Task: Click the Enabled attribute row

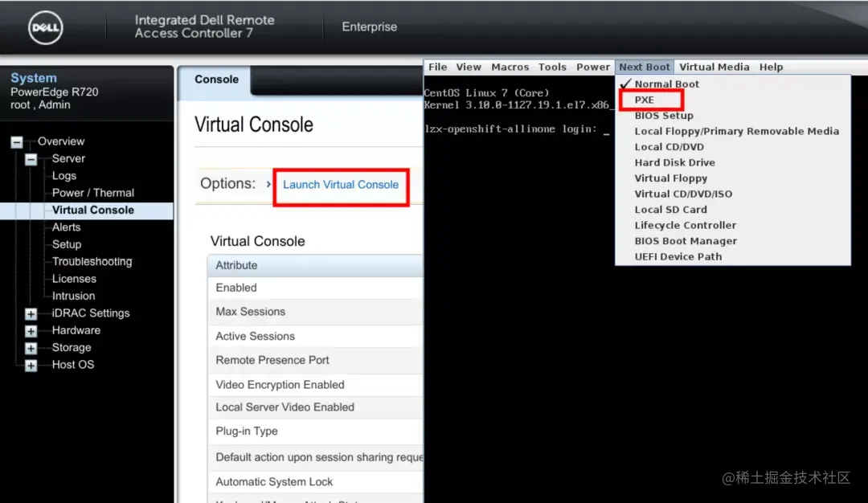Action: point(316,288)
